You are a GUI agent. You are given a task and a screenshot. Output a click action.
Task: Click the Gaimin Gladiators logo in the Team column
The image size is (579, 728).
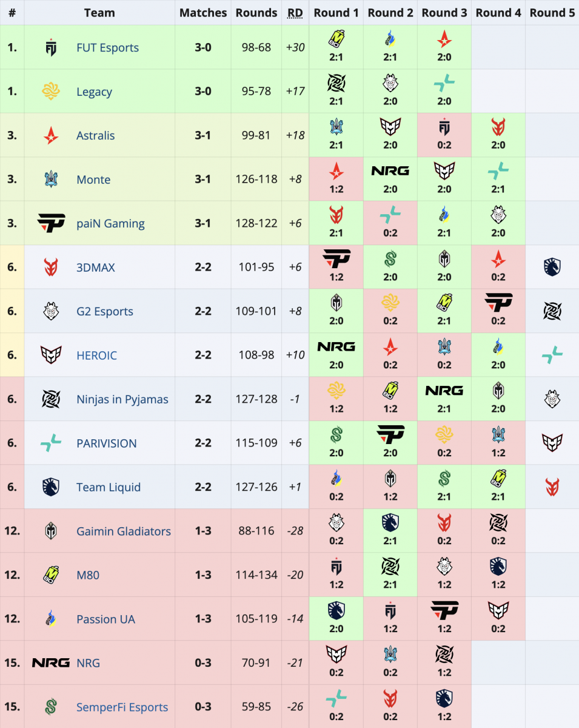click(x=51, y=531)
